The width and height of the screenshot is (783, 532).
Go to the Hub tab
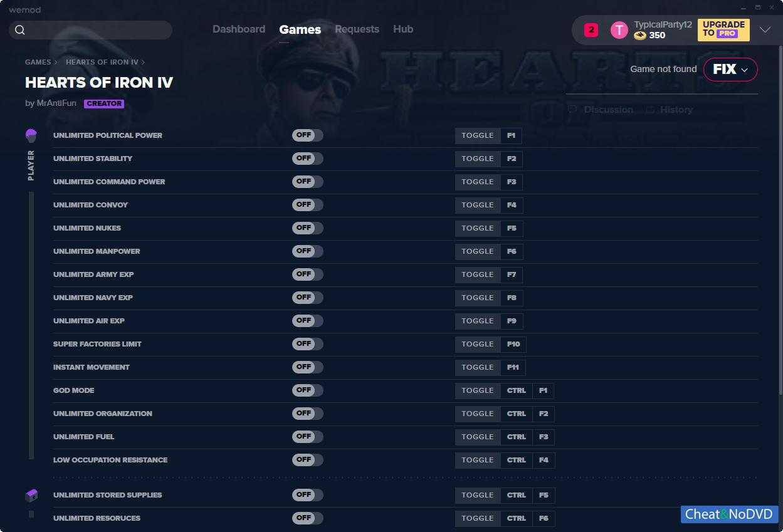pos(403,29)
